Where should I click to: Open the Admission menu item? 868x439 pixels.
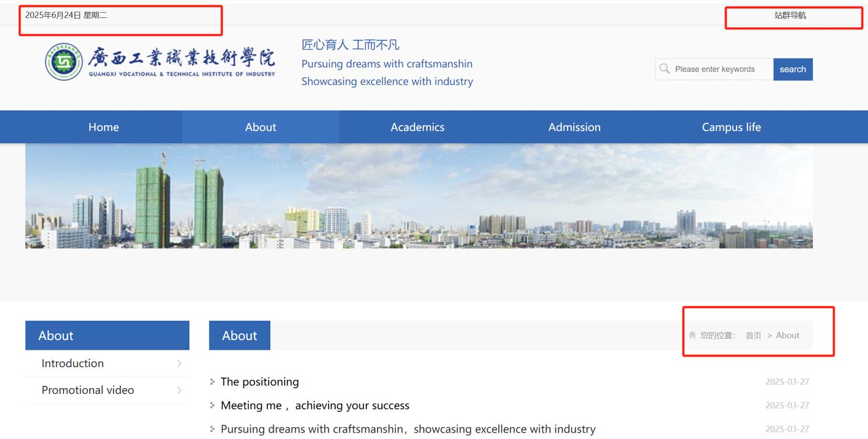point(574,127)
